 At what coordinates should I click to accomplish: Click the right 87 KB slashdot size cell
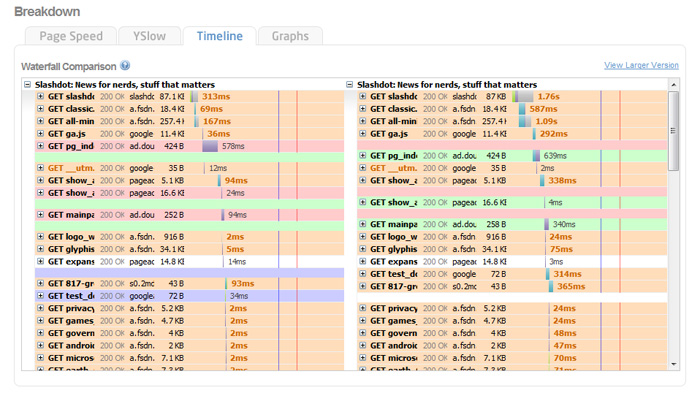(x=496, y=96)
